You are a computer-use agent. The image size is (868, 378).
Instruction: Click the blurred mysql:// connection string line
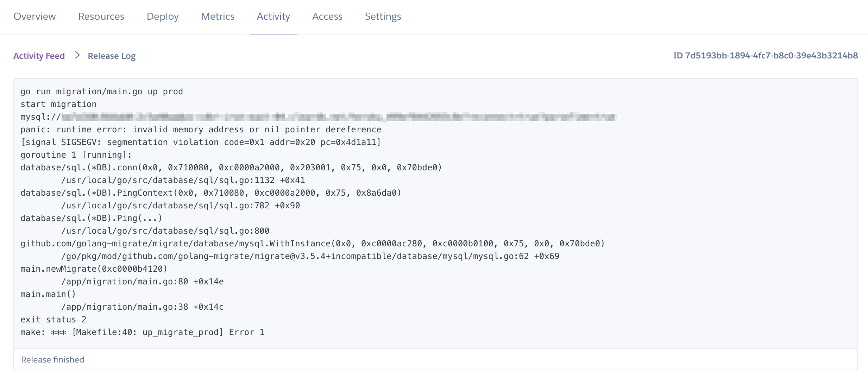[x=317, y=117]
